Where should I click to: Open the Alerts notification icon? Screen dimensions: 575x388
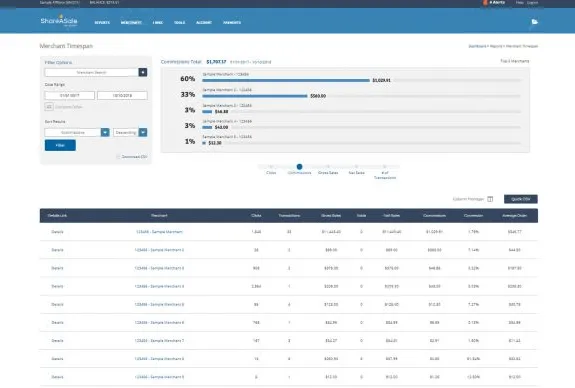[x=485, y=3]
